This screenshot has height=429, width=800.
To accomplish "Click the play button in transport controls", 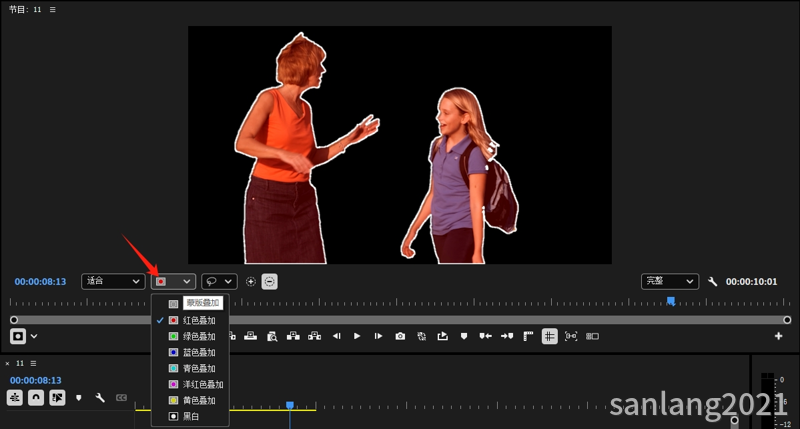I will point(357,336).
